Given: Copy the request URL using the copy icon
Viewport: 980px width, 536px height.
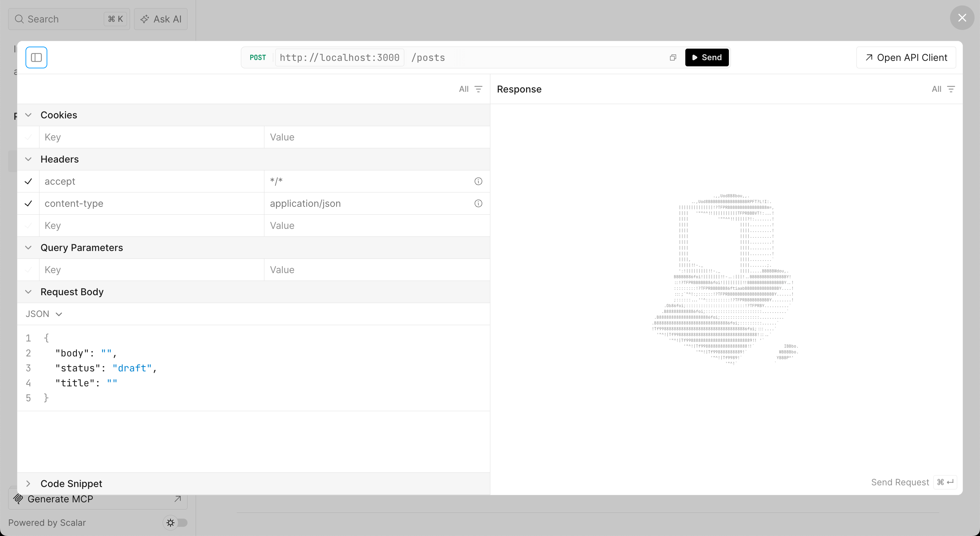Looking at the screenshot, I should coord(673,57).
